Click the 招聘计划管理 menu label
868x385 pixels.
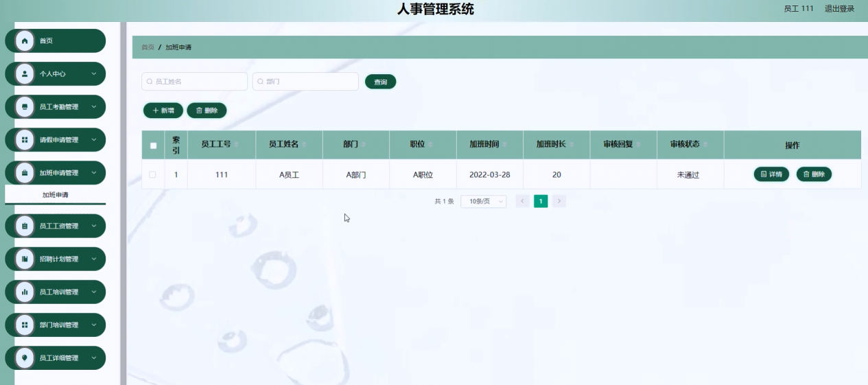[x=59, y=259]
